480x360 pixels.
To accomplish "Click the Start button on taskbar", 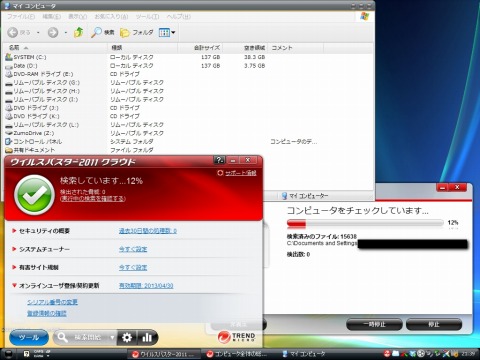I will click(x=8, y=354).
